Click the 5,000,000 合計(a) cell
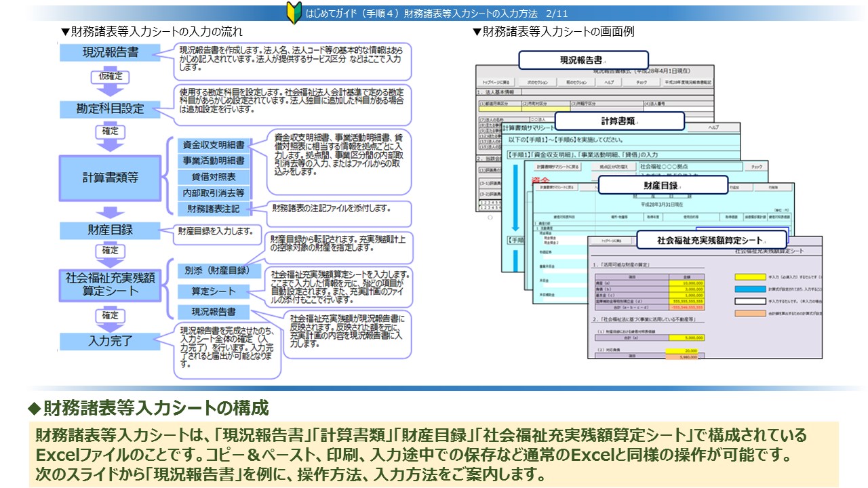Image resolution: width=868 pixels, height=488 pixels. click(x=686, y=338)
